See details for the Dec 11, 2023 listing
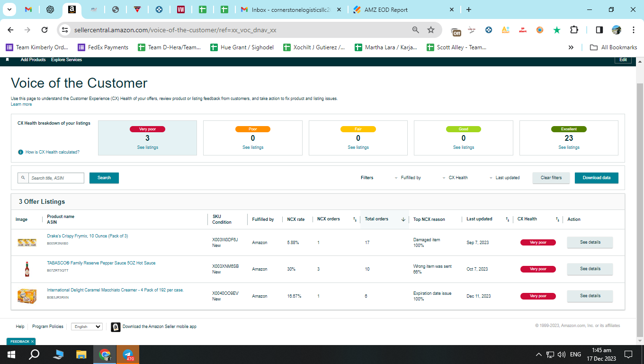Screen dimensions: 644x364 [590, 296]
